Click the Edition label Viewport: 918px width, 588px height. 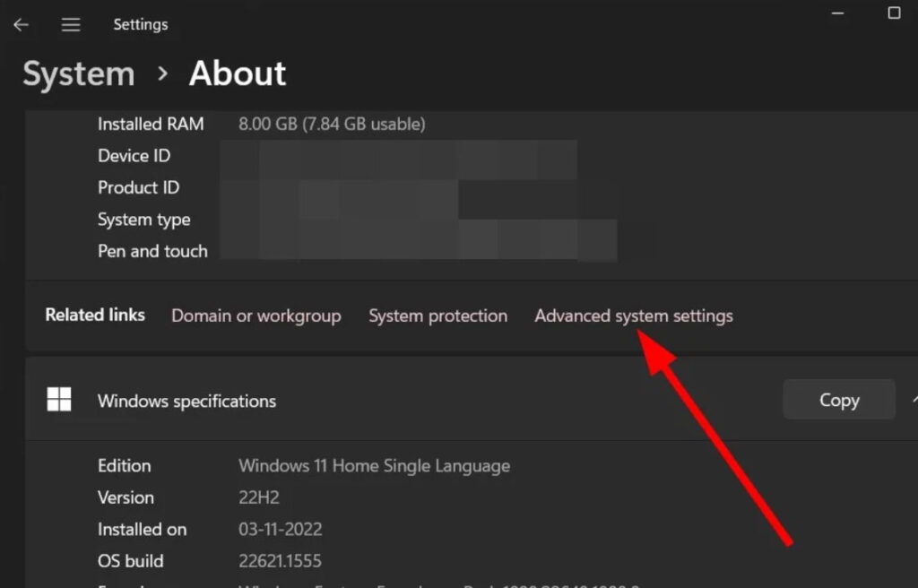(x=124, y=466)
